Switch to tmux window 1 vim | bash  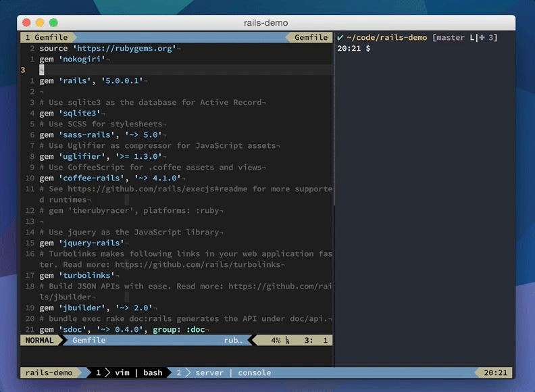pyautogui.click(x=128, y=372)
